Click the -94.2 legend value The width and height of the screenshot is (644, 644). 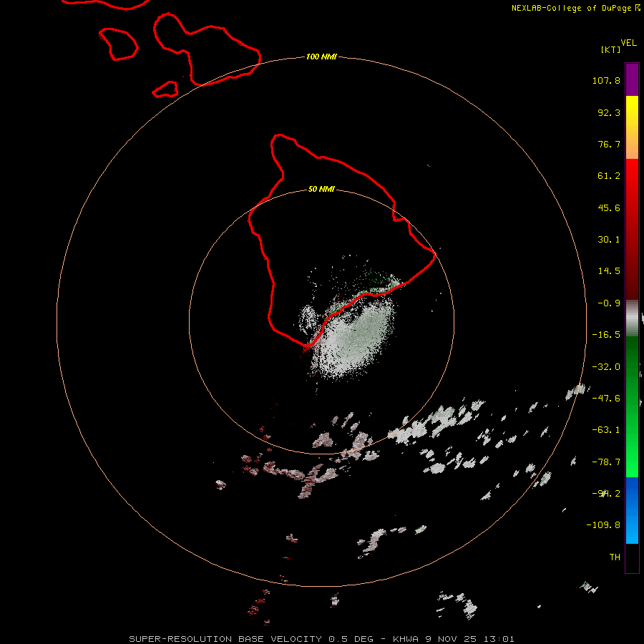606,494
